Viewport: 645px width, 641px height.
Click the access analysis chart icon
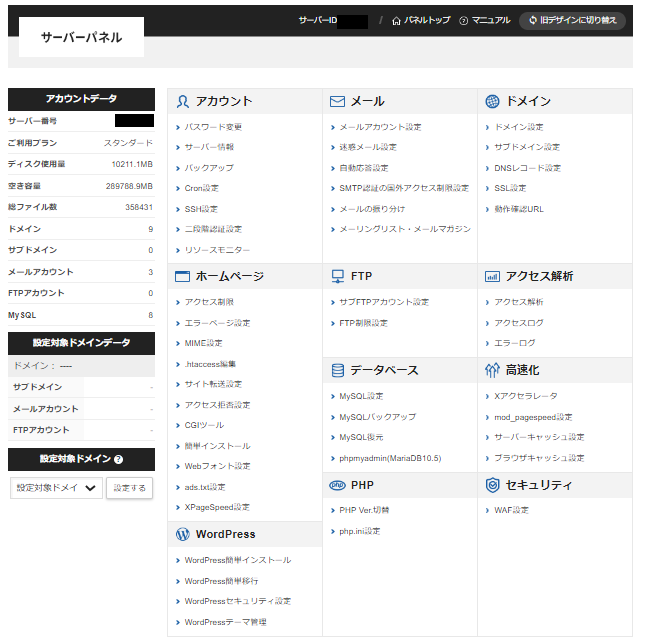492,276
